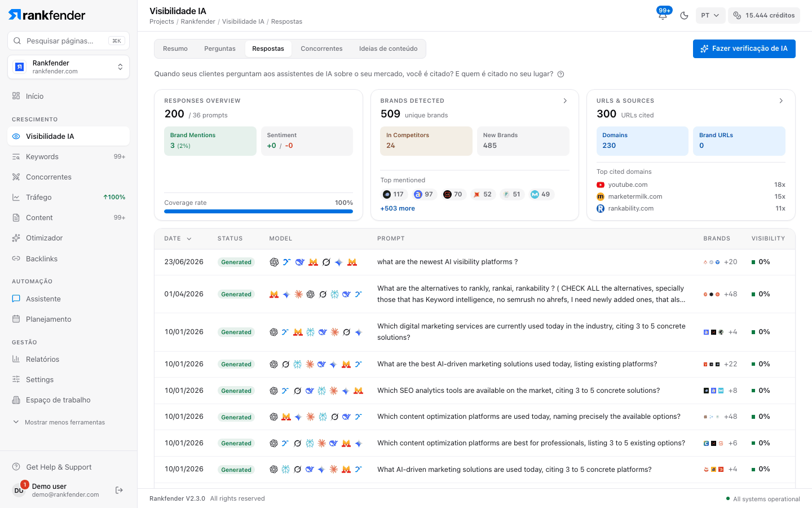Open Visibilidade IA eye icon in sidebar
The height and width of the screenshot is (508, 812).
pyautogui.click(x=16, y=136)
